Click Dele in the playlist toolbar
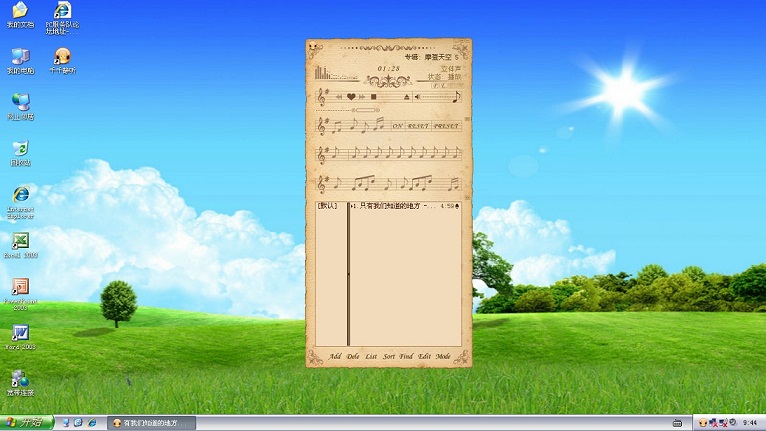The width and height of the screenshot is (766, 431). click(353, 356)
